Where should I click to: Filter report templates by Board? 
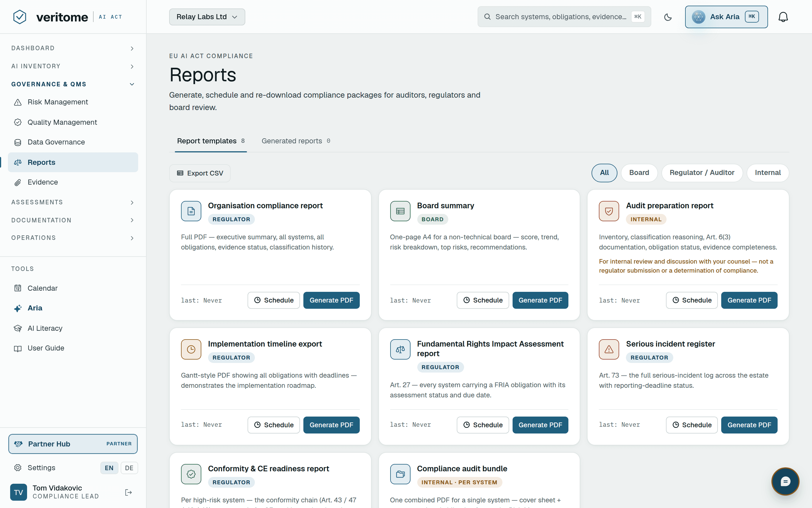(x=639, y=173)
